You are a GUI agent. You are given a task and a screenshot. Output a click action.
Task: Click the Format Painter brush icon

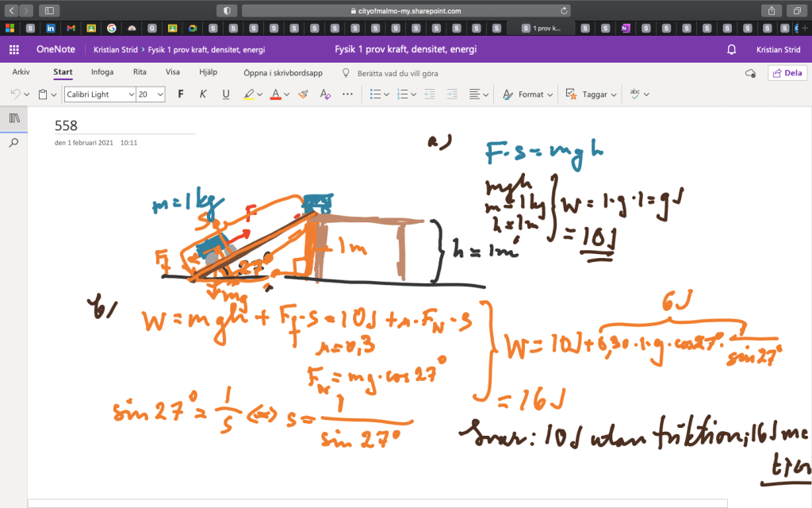[302, 94]
